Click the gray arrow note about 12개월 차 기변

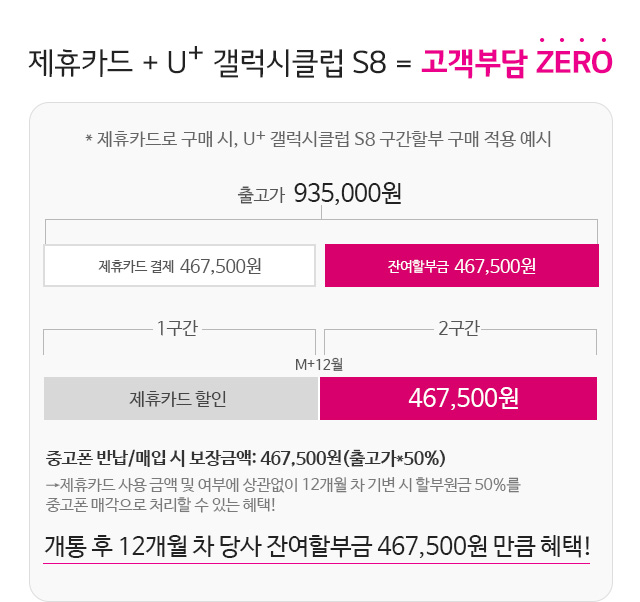pos(283,485)
